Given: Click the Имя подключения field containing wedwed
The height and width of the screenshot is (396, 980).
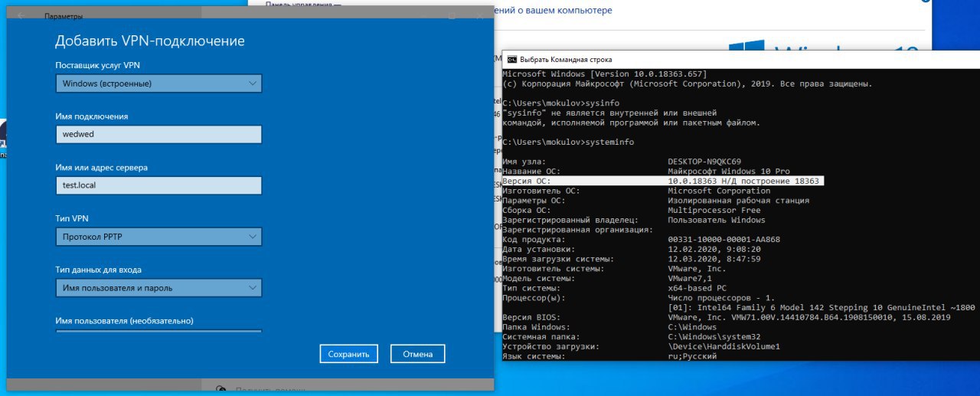Looking at the screenshot, I should pos(158,134).
